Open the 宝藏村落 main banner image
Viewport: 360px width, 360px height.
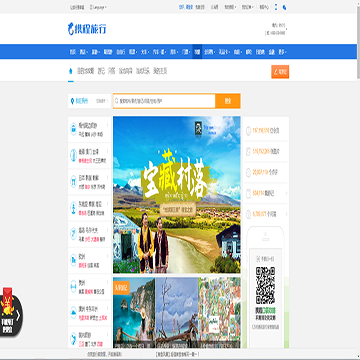[177, 195]
